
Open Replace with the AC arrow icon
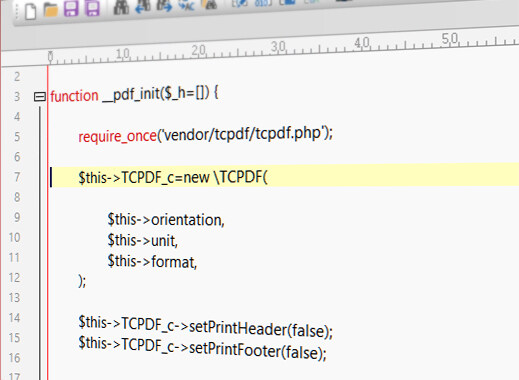[x=186, y=5]
